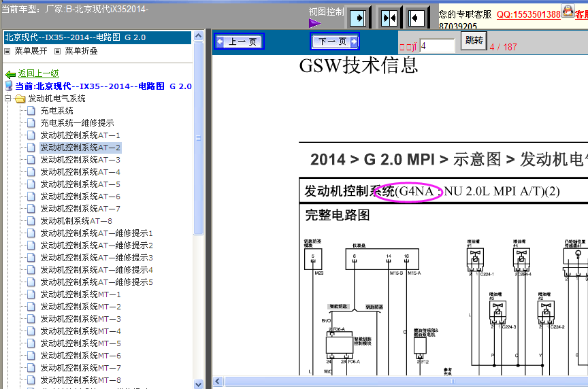Viewport: 588px width, 389px height.
Task: Click page icon beside 发动机控制系统AT—1
Action: point(31,135)
